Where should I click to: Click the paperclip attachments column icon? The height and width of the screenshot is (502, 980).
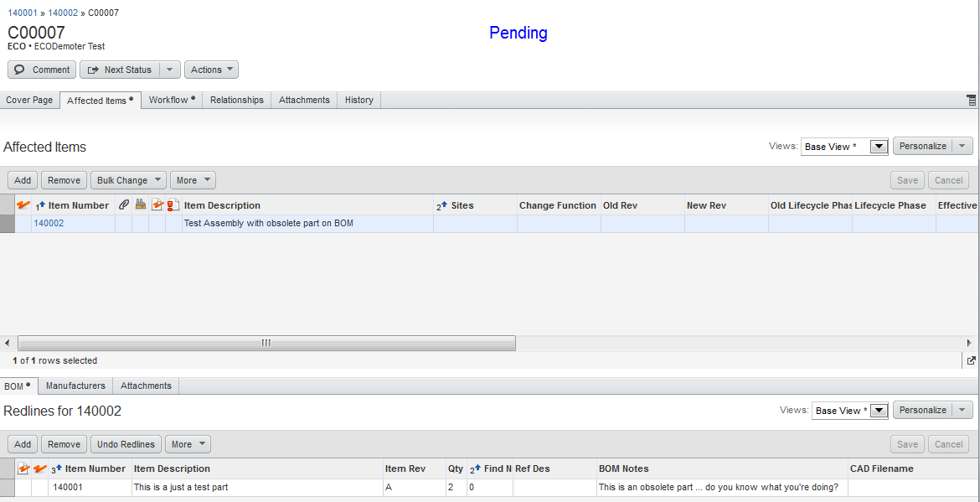coord(123,205)
